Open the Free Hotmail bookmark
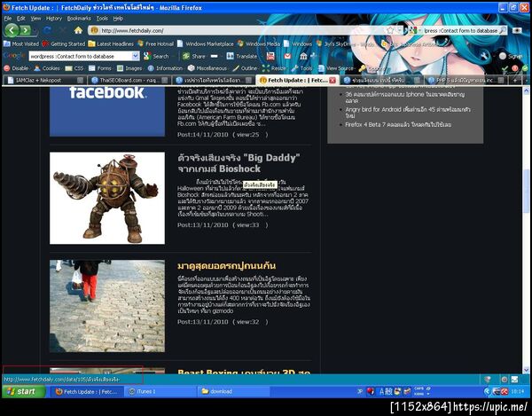 (x=156, y=43)
